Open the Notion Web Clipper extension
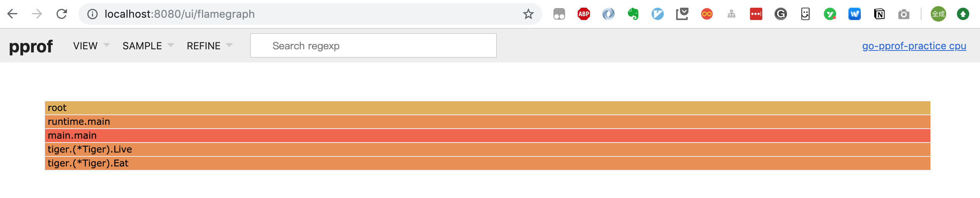Image resolution: width=980 pixels, height=198 pixels. pyautogui.click(x=879, y=14)
